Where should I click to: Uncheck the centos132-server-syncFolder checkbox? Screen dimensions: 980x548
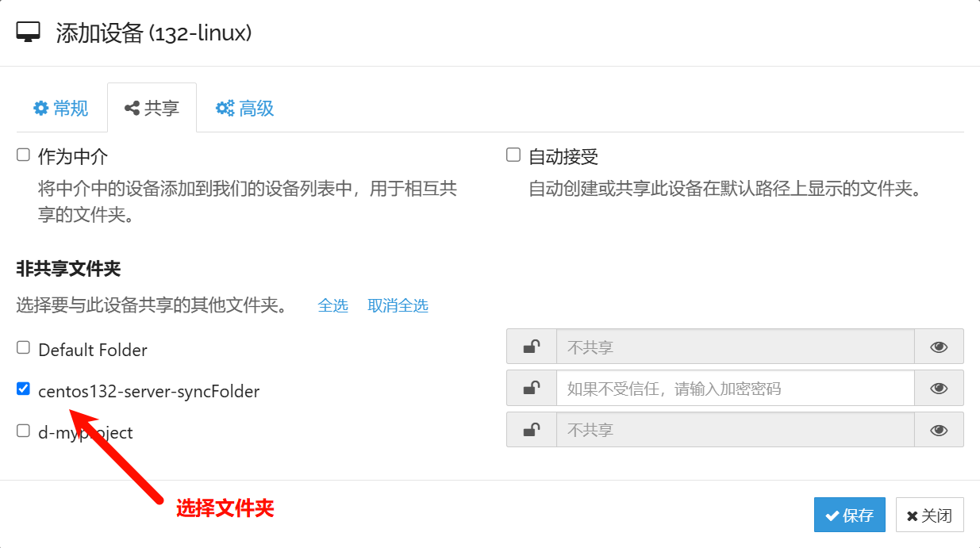[x=24, y=389]
